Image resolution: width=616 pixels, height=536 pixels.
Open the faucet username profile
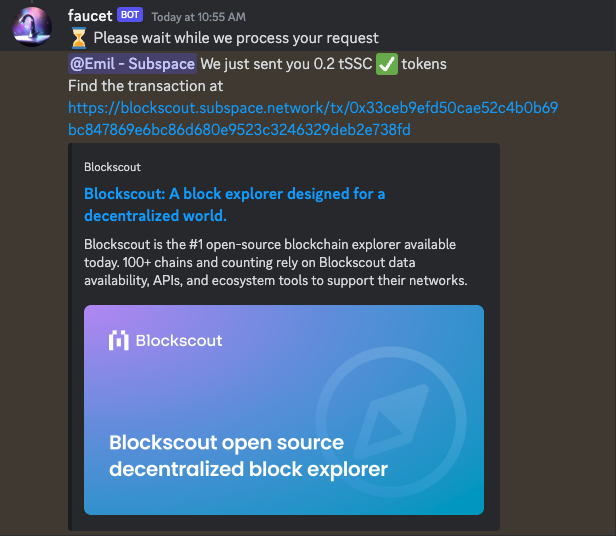(90, 16)
